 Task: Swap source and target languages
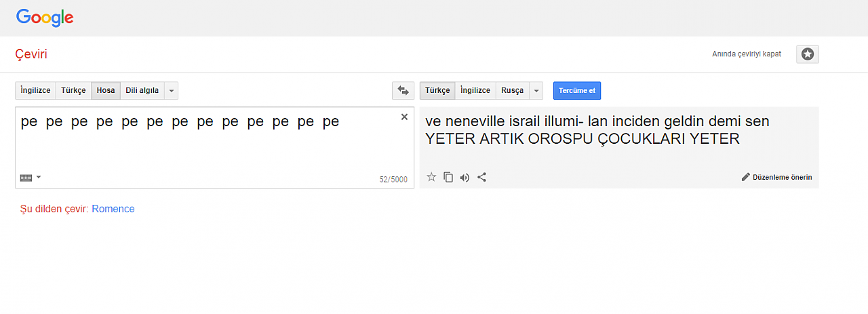click(x=403, y=90)
